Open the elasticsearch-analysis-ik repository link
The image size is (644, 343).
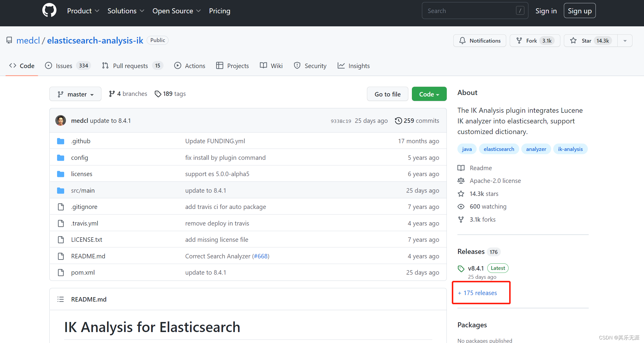coord(95,40)
